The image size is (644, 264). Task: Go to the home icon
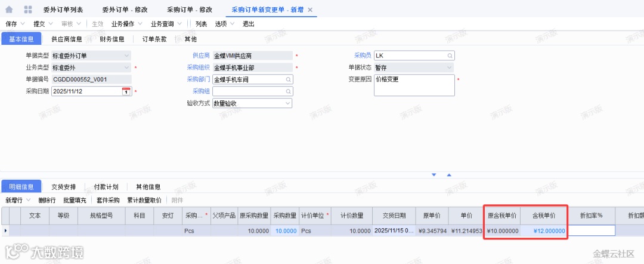(9, 9)
